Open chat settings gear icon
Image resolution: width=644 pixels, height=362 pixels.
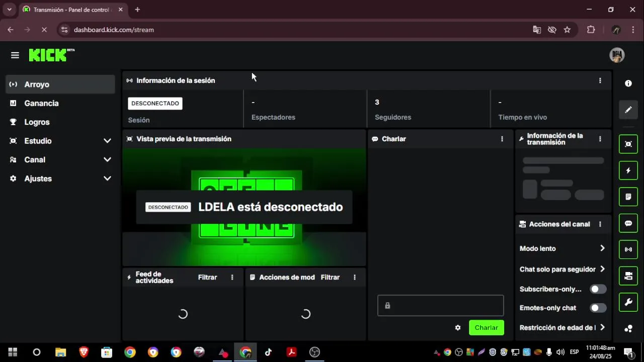[x=458, y=328]
